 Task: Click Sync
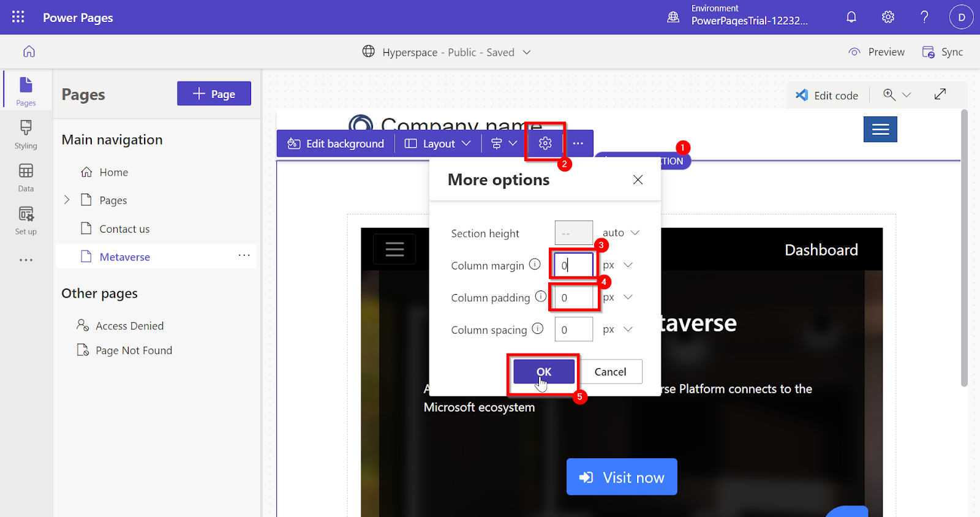pos(943,52)
